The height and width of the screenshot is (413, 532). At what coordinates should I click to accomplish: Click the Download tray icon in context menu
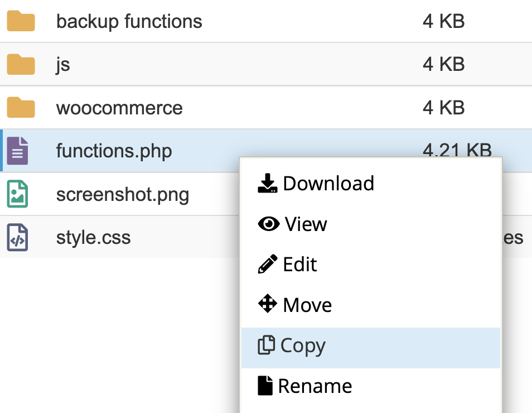coord(268,183)
